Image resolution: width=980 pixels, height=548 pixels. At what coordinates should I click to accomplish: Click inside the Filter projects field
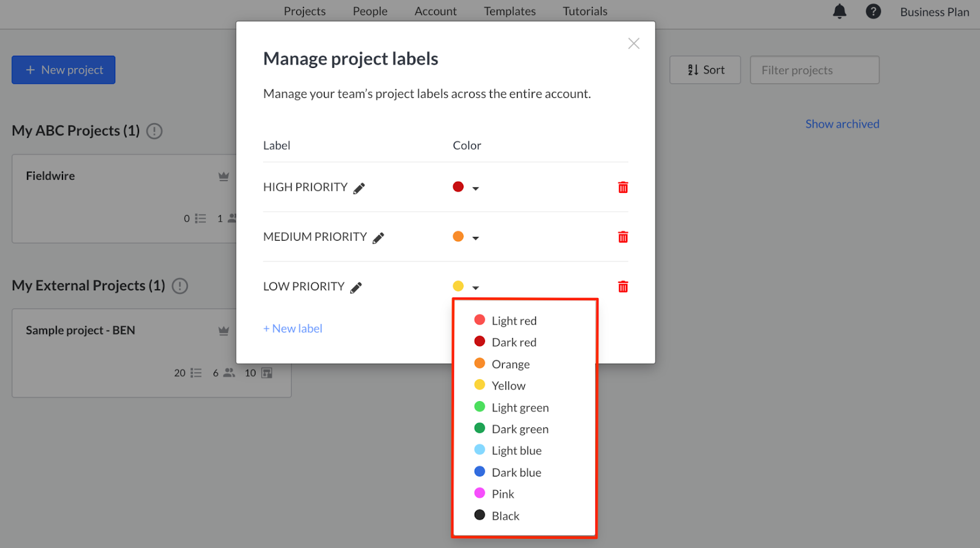(x=814, y=70)
